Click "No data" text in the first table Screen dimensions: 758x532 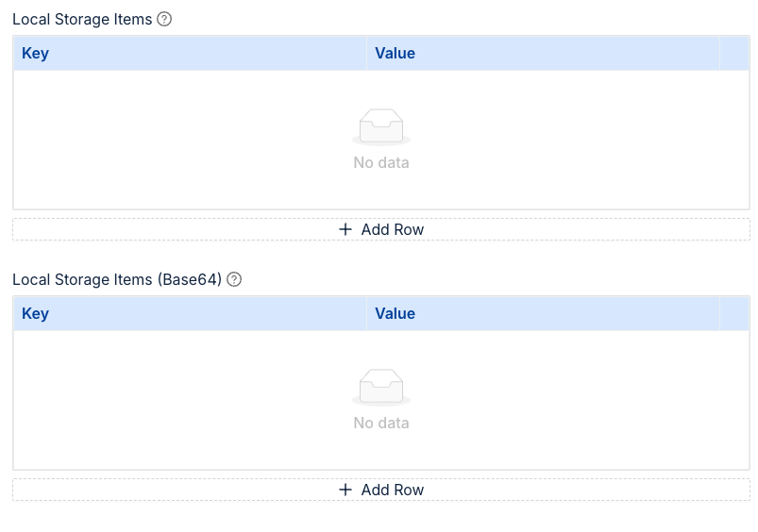point(381,163)
